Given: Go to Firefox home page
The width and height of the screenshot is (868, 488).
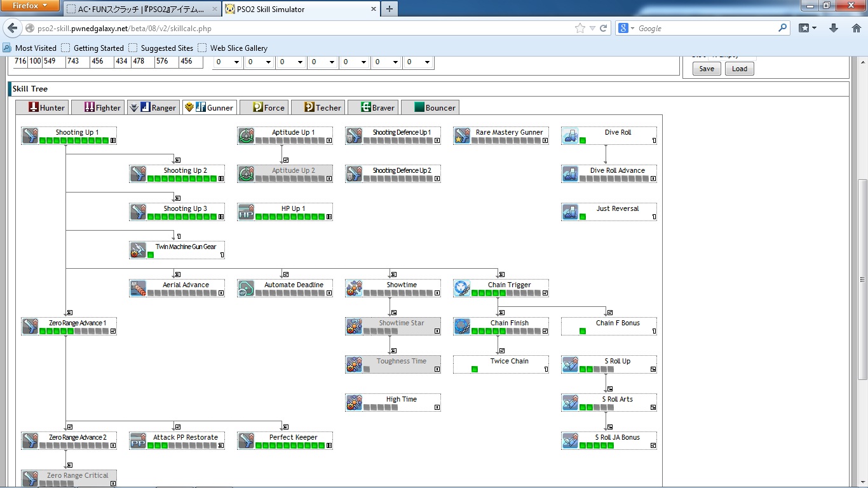Looking at the screenshot, I should point(855,28).
